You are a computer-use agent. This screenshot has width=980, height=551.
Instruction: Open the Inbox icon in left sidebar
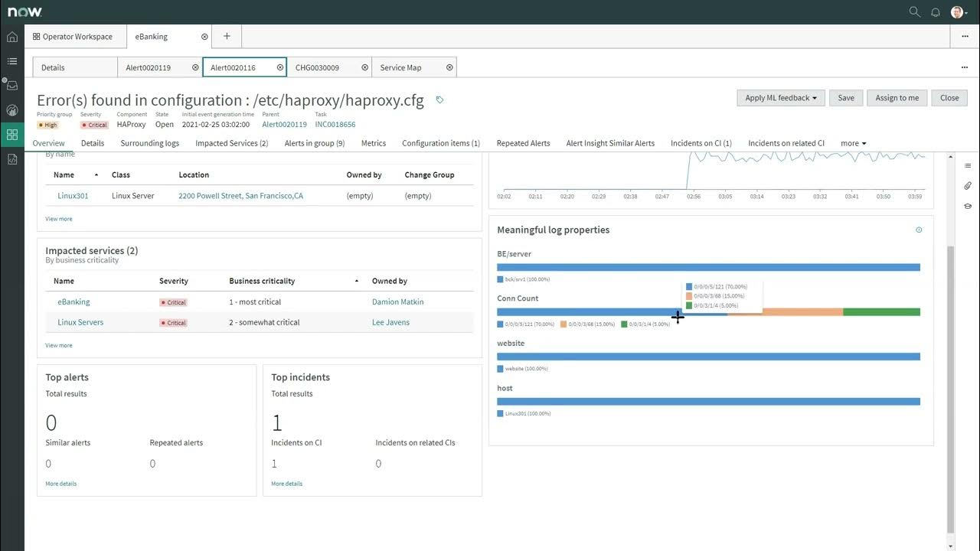click(x=12, y=86)
